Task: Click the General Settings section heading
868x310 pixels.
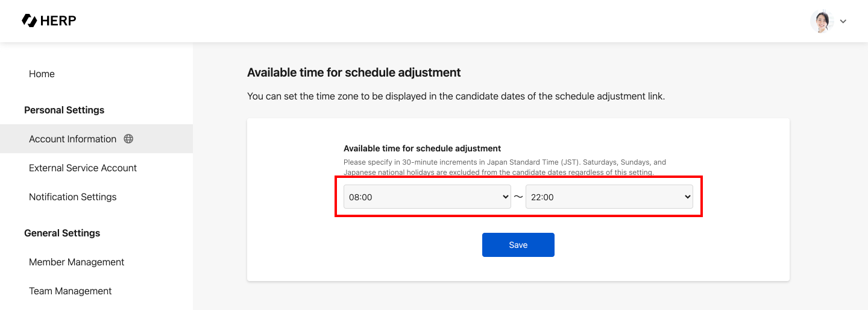Action: coord(62,233)
